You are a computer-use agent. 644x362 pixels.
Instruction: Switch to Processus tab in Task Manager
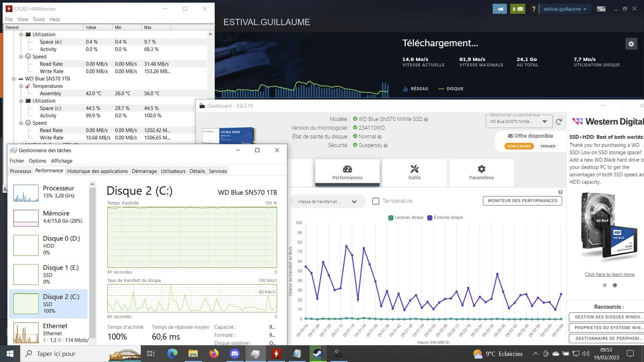[x=20, y=171]
